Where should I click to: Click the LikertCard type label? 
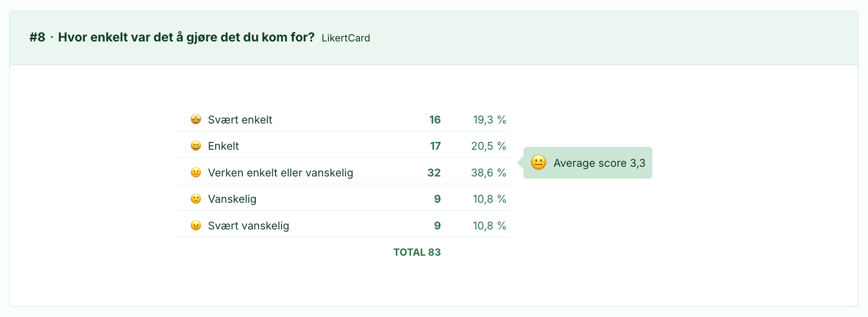point(346,38)
